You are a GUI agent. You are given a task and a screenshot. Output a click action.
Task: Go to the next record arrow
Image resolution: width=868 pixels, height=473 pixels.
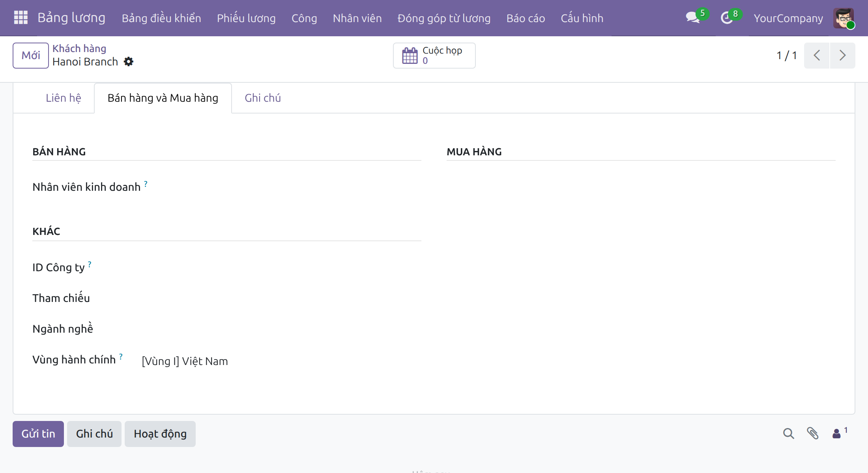click(843, 56)
